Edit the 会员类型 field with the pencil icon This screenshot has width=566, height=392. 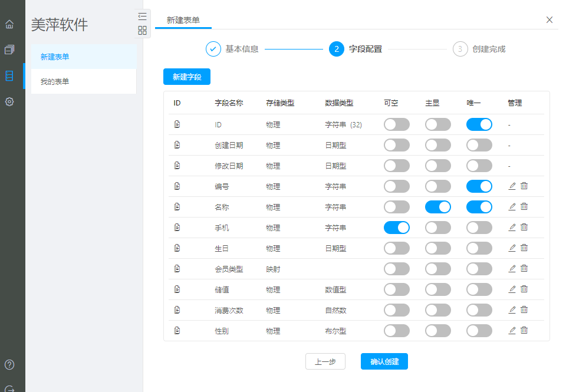tap(512, 269)
